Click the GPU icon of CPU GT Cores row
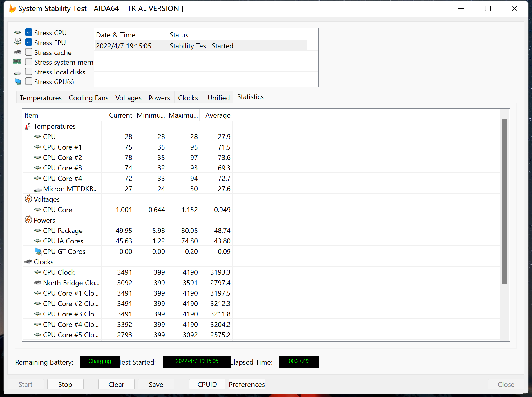 [38, 251]
